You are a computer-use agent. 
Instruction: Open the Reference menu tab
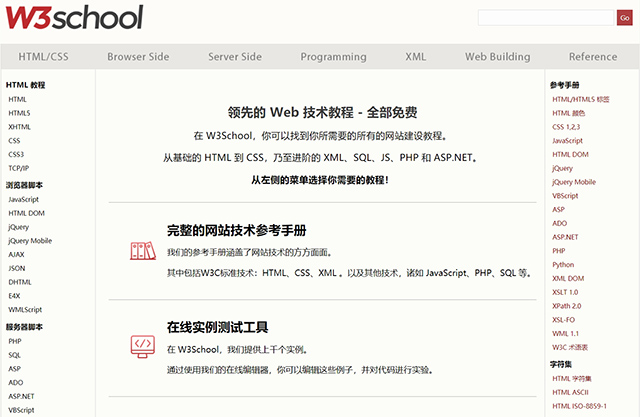593,57
